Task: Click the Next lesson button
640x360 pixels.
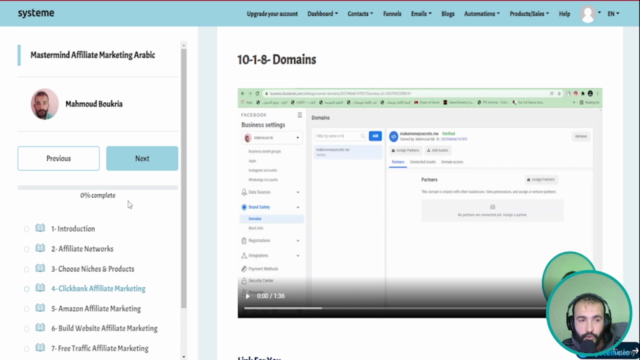Action: pos(142,158)
